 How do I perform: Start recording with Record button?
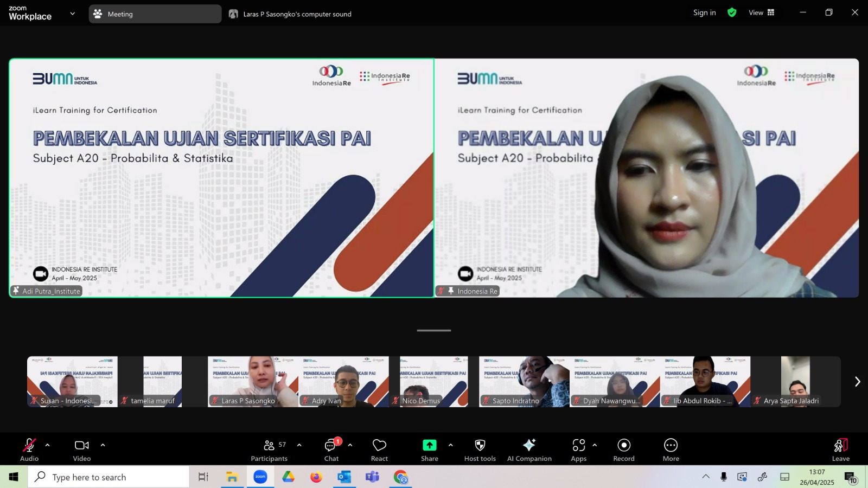(624, 450)
